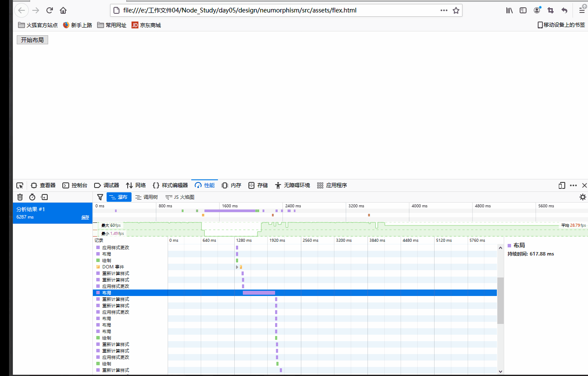Close the DevTools panel
The image size is (588, 376).
pyautogui.click(x=584, y=185)
